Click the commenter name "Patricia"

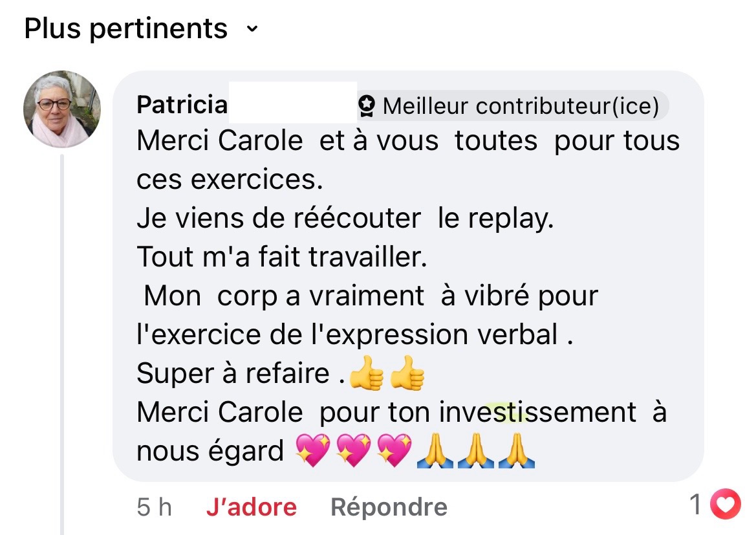(182, 105)
